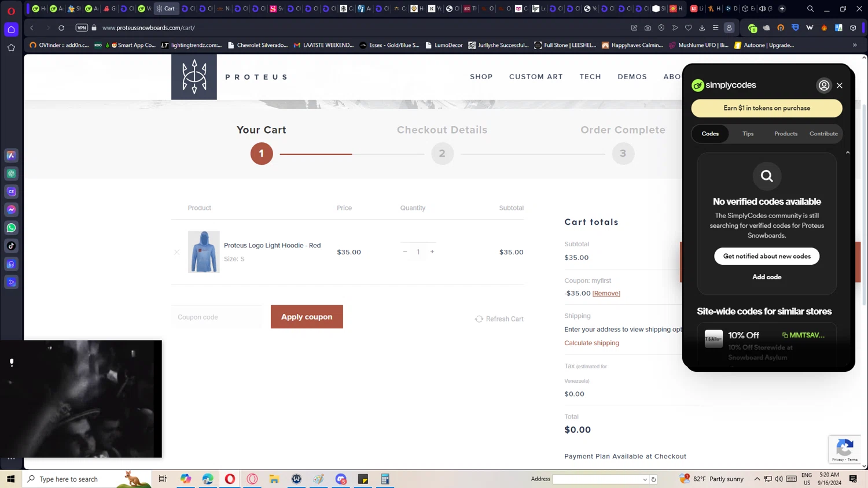Click Refresh Cart
Viewport: 868px width, 488px height.
point(499,319)
